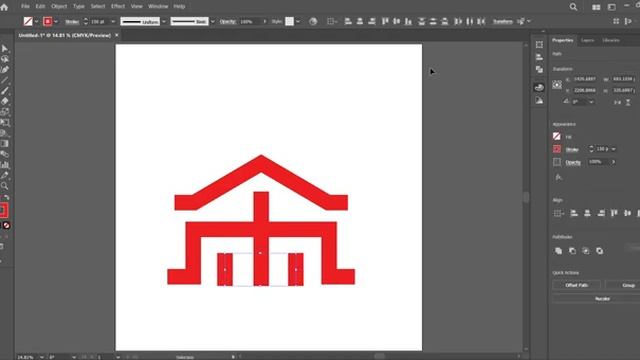Open stroke weight dropdown in Properties panel
This screenshot has width=640, height=360.
(x=613, y=149)
